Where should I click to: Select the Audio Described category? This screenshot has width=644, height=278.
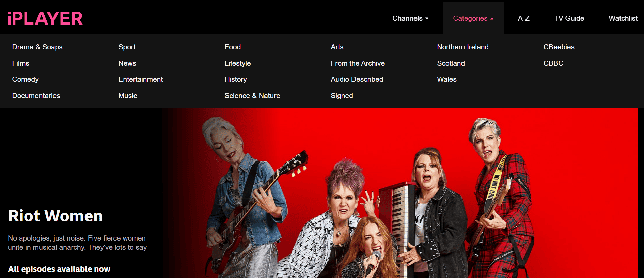point(357,79)
